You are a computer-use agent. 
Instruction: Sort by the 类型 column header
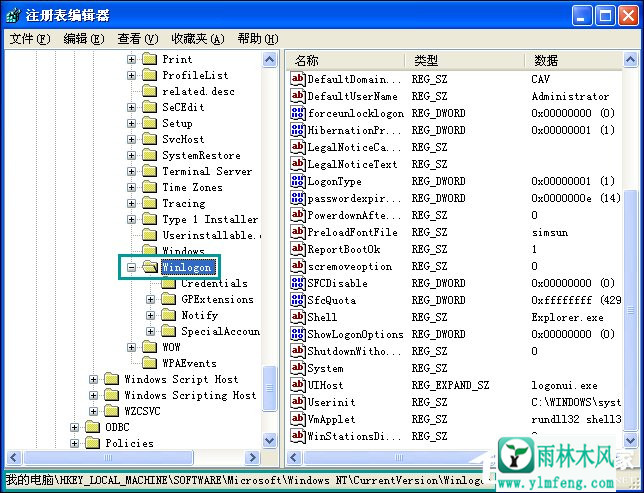coord(465,61)
